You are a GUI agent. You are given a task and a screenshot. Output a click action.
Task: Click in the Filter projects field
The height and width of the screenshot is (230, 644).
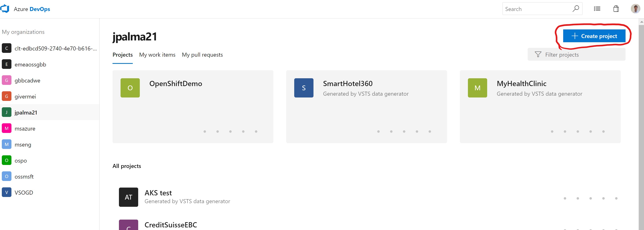tap(582, 54)
